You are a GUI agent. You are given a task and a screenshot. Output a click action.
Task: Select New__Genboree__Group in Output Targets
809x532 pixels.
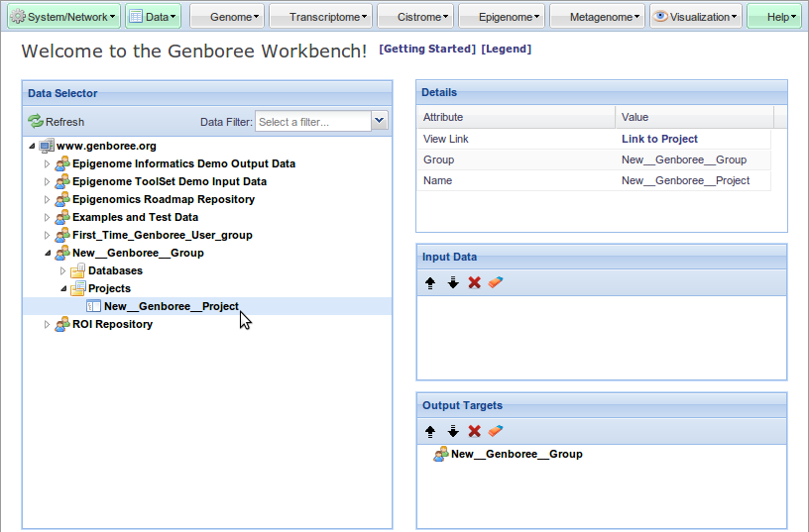tap(516, 454)
